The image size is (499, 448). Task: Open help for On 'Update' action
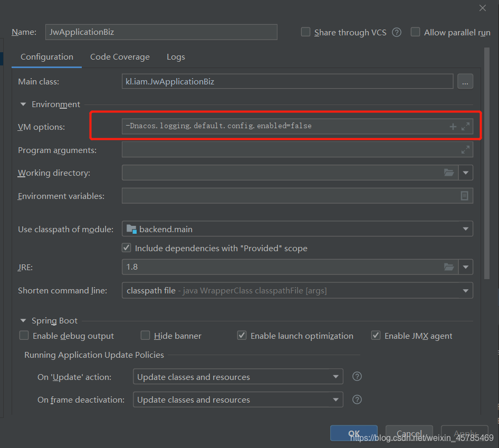pyautogui.click(x=357, y=376)
